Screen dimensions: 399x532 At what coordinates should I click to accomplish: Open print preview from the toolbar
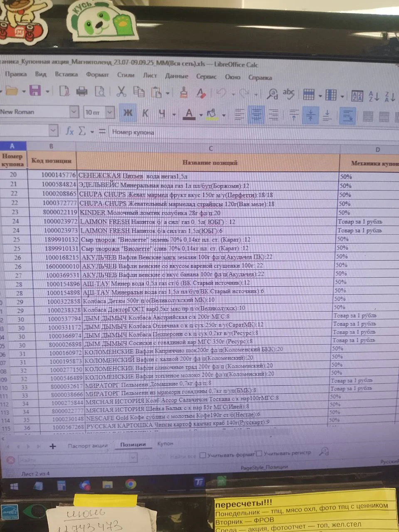click(100, 91)
